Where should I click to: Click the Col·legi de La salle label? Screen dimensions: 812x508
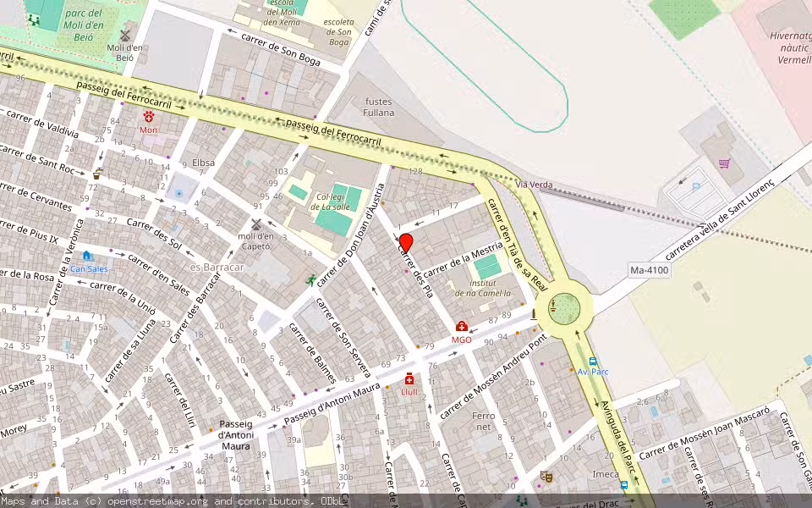point(330,202)
